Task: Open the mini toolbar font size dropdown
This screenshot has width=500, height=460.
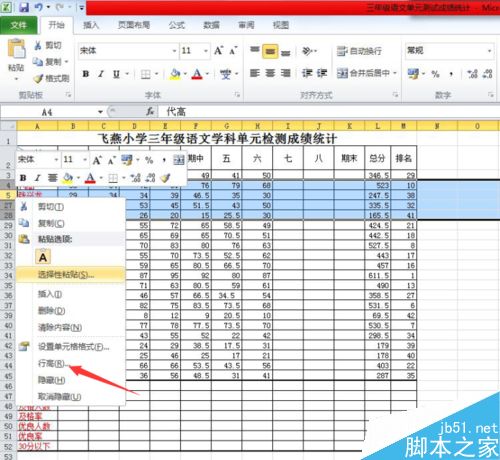Action: click(x=85, y=160)
